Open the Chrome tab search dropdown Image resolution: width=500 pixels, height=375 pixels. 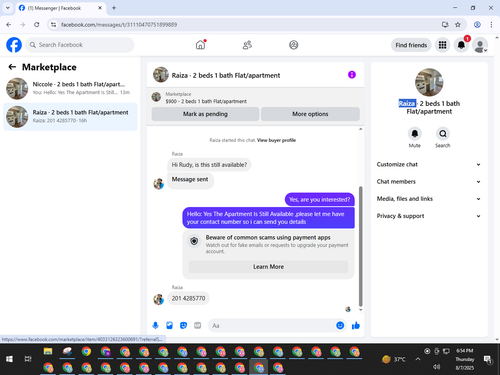(x=8, y=8)
